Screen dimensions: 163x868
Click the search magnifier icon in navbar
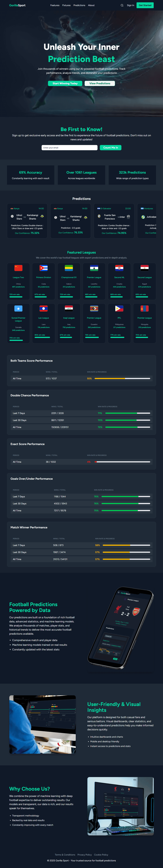pos(122,5)
